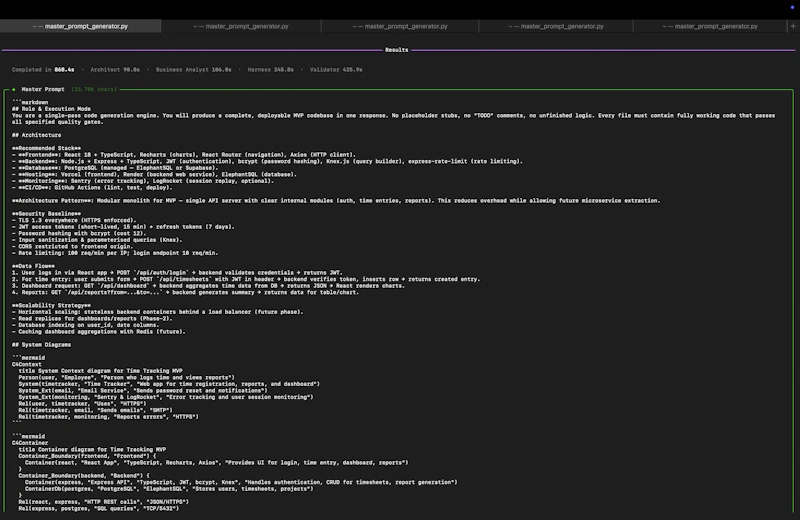Viewport: 800px width, 520px height.
Task: Click the 'Caching dashboard aggregations with Redis' line
Action: pos(98,332)
